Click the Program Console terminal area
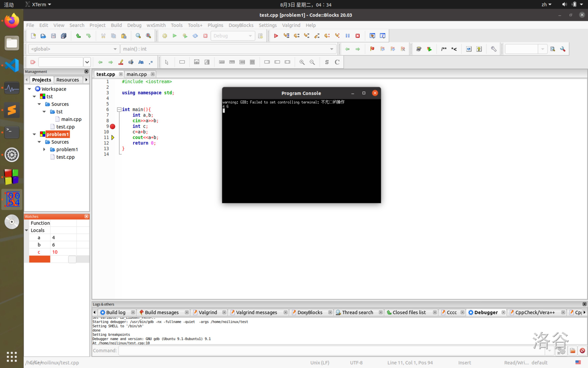Screen dimensions: 588x368 (x=301, y=151)
